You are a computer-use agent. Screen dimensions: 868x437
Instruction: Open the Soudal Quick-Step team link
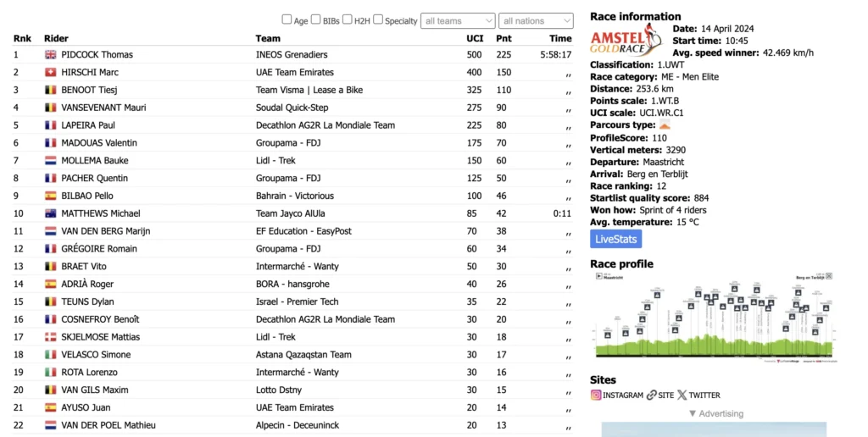(292, 108)
